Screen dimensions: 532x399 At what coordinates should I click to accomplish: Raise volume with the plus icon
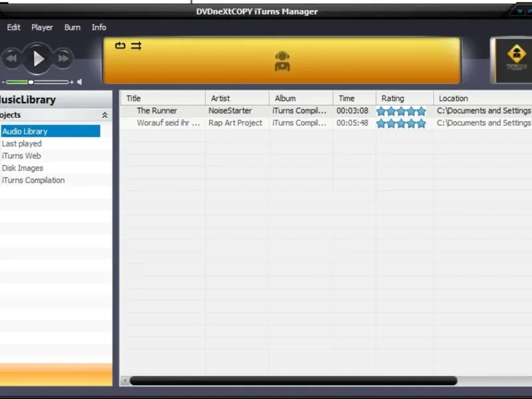[x=72, y=82]
